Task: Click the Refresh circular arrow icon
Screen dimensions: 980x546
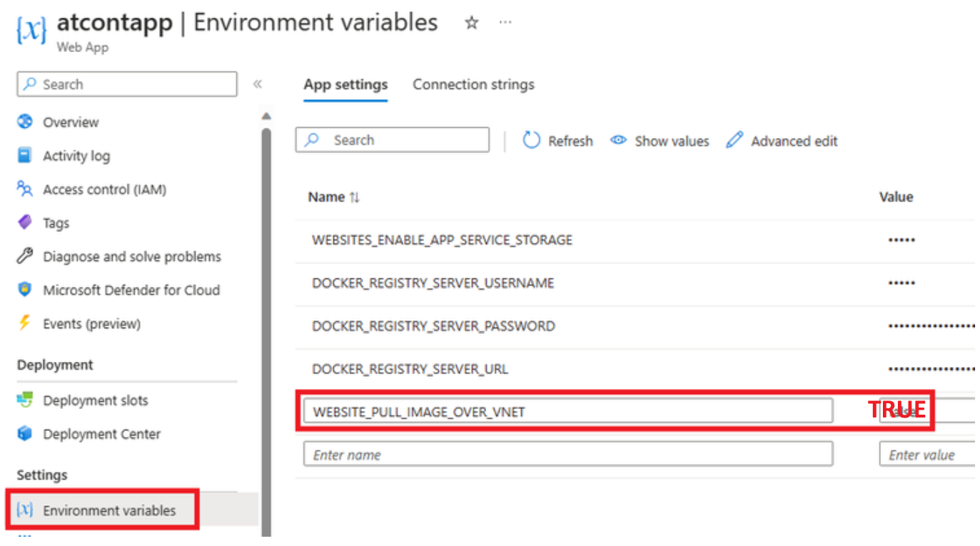Action: tap(532, 141)
